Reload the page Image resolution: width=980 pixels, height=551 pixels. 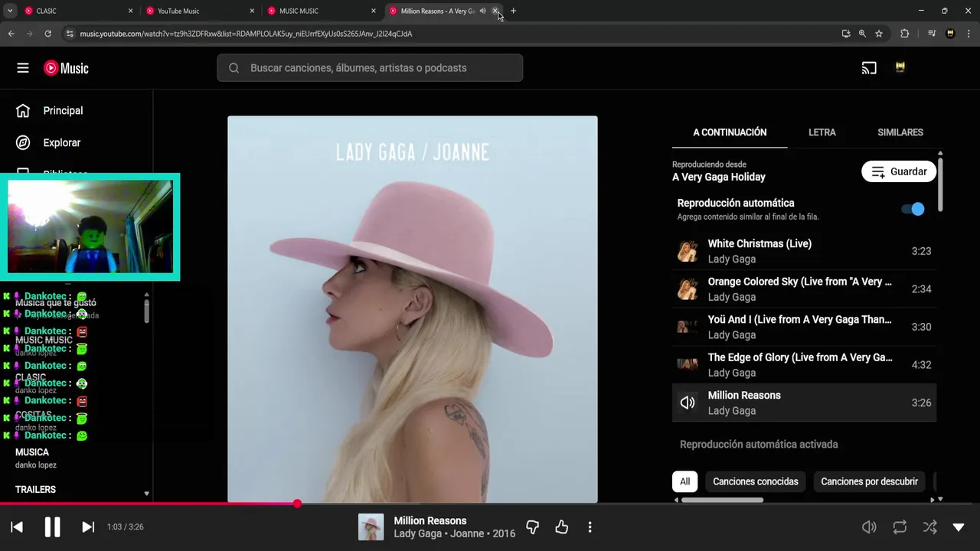click(47, 34)
